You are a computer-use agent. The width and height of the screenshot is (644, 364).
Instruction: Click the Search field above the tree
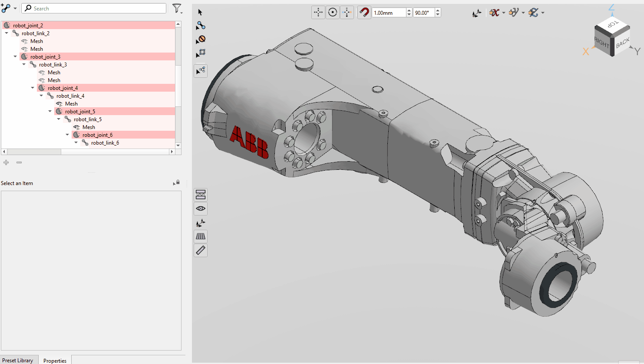tap(94, 8)
